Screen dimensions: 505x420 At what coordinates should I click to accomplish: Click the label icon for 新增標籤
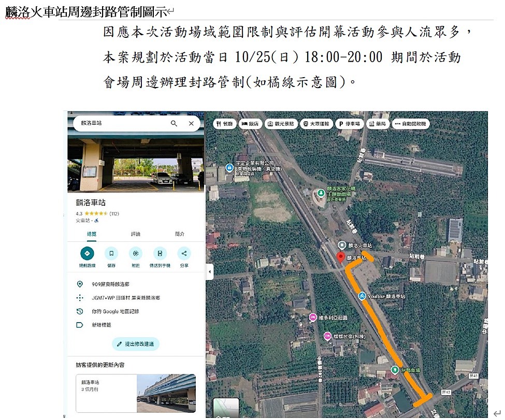click(80, 325)
